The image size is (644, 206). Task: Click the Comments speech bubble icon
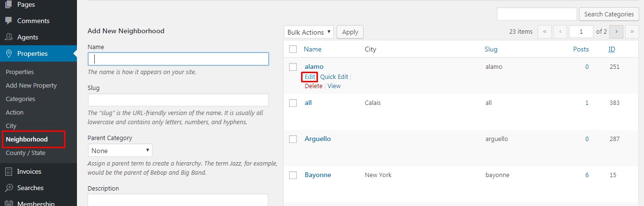tap(9, 21)
